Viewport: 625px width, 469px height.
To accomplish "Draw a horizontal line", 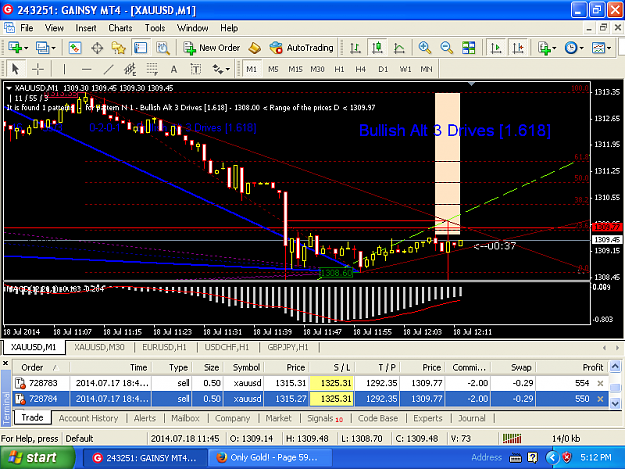I will pyautogui.click(x=86, y=69).
